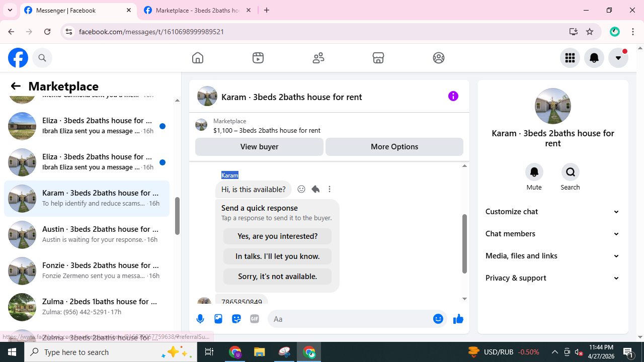Open Facebook home logo

(18, 58)
